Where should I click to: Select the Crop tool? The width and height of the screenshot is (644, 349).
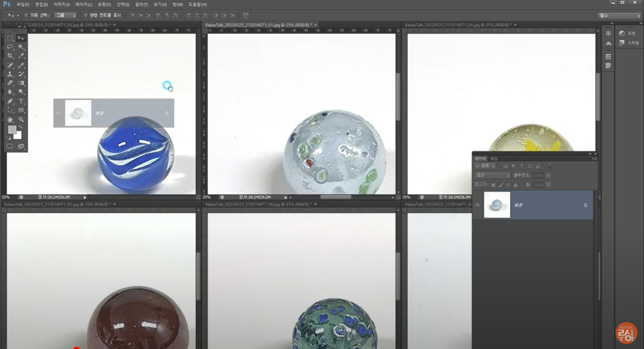[10, 56]
